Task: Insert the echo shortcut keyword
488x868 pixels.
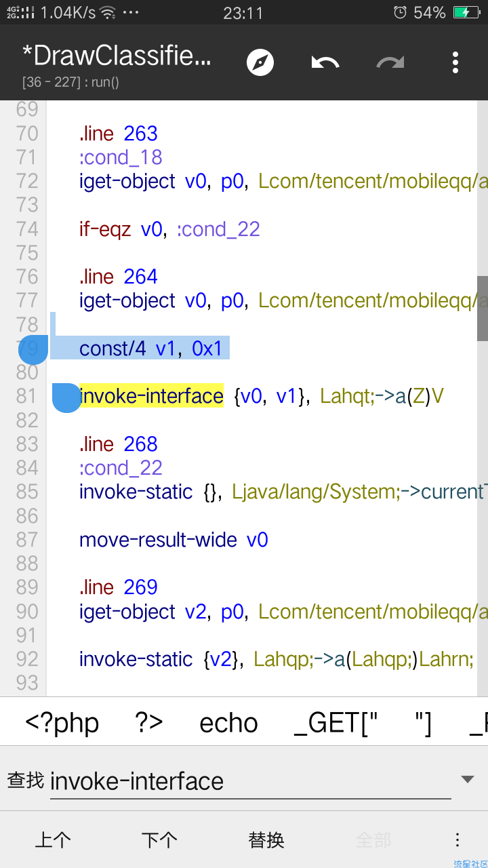Action: click(228, 723)
